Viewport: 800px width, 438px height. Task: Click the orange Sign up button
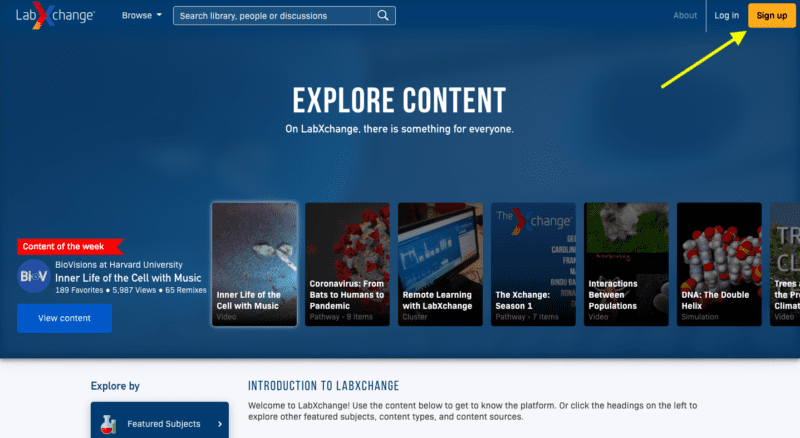[771, 15]
